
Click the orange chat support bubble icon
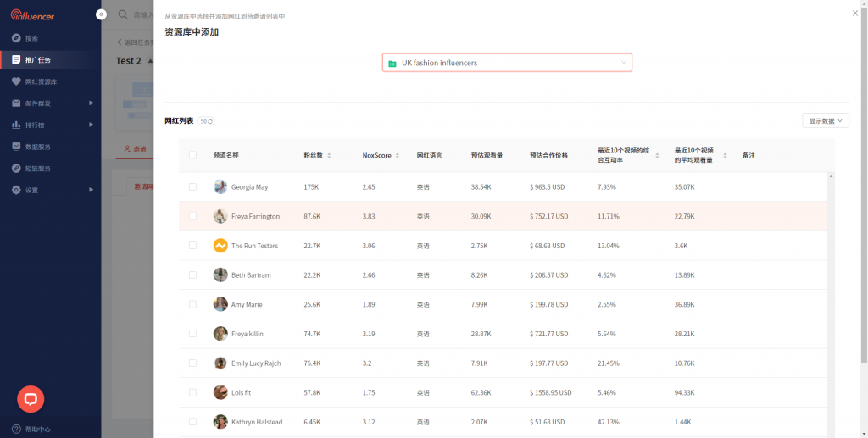[31, 398]
